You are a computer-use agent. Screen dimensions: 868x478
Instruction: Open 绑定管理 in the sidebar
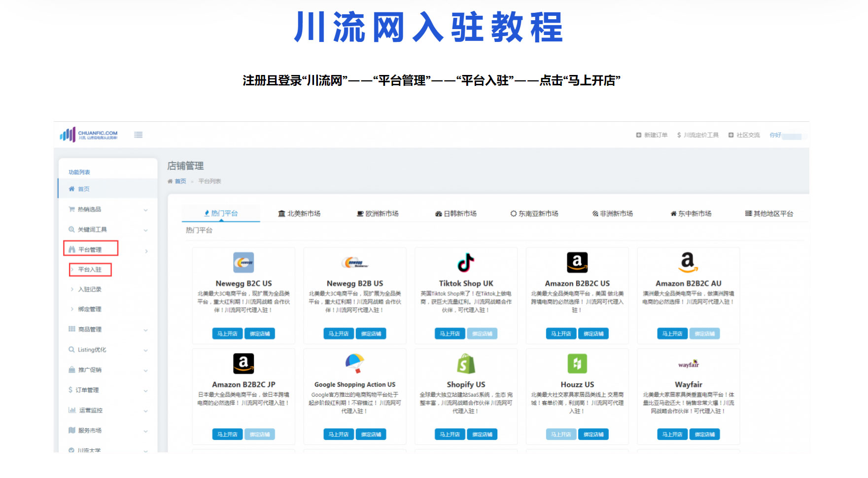[90, 309]
